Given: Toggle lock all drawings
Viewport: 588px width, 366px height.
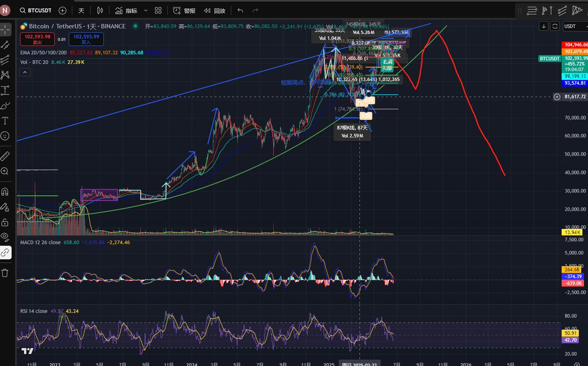Looking at the screenshot, I should [x=5, y=222].
